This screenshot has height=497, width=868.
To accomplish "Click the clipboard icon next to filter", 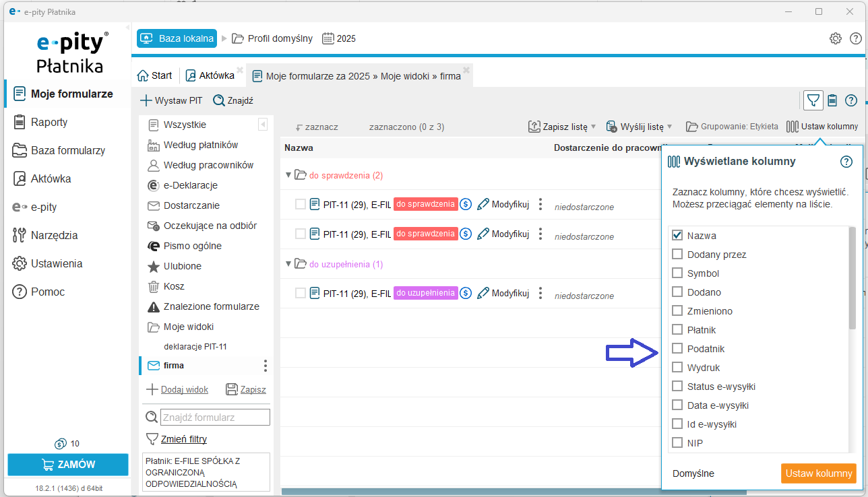I will (x=832, y=100).
